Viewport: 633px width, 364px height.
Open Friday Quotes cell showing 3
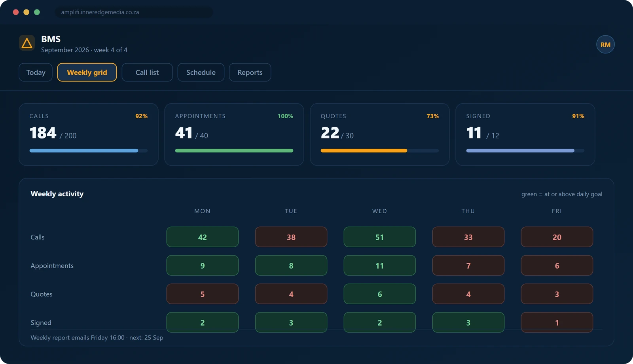557,294
